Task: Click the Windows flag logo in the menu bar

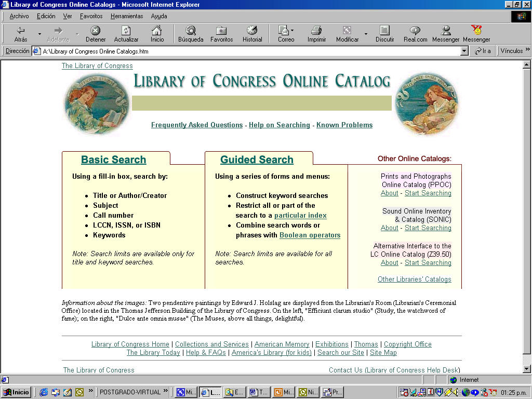Action: click(521, 17)
